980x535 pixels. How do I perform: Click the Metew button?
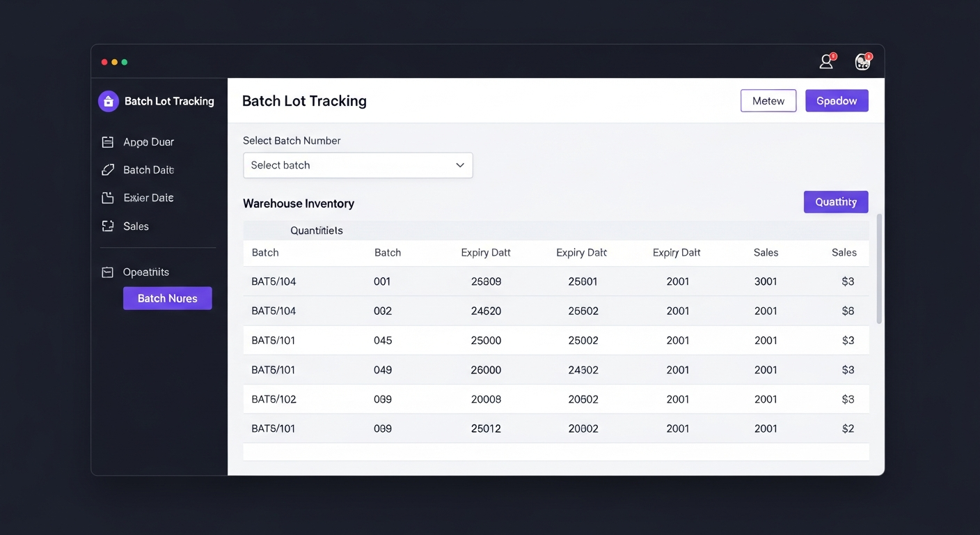point(768,100)
